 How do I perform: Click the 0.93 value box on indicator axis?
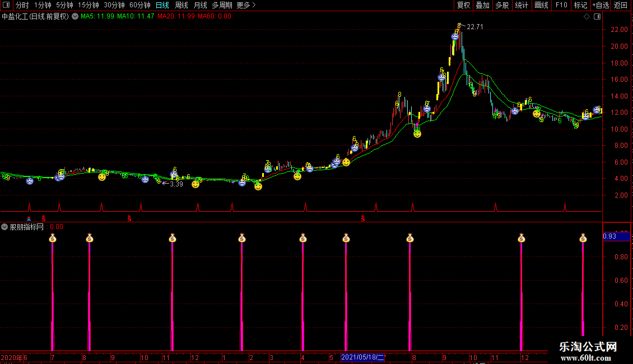point(616,236)
